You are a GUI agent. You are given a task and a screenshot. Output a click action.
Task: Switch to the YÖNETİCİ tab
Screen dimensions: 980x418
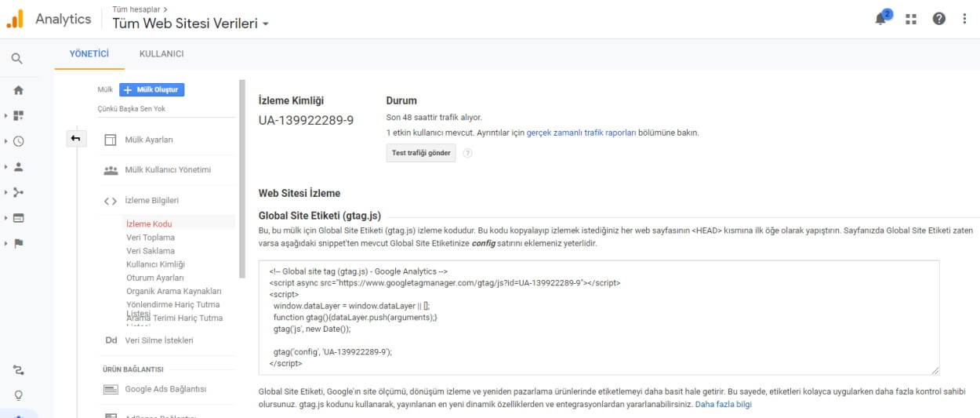[89, 53]
